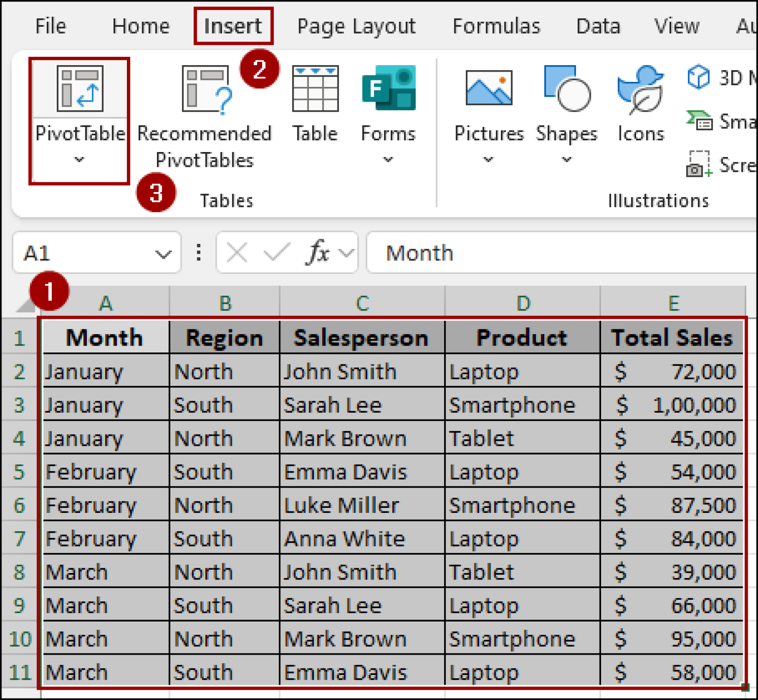Select column C header
This screenshot has height=700, width=758.
coord(362,303)
